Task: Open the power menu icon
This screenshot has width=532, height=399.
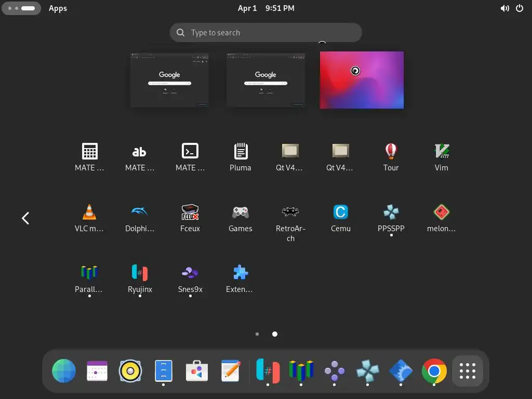Action: pyautogui.click(x=520, y=8)
